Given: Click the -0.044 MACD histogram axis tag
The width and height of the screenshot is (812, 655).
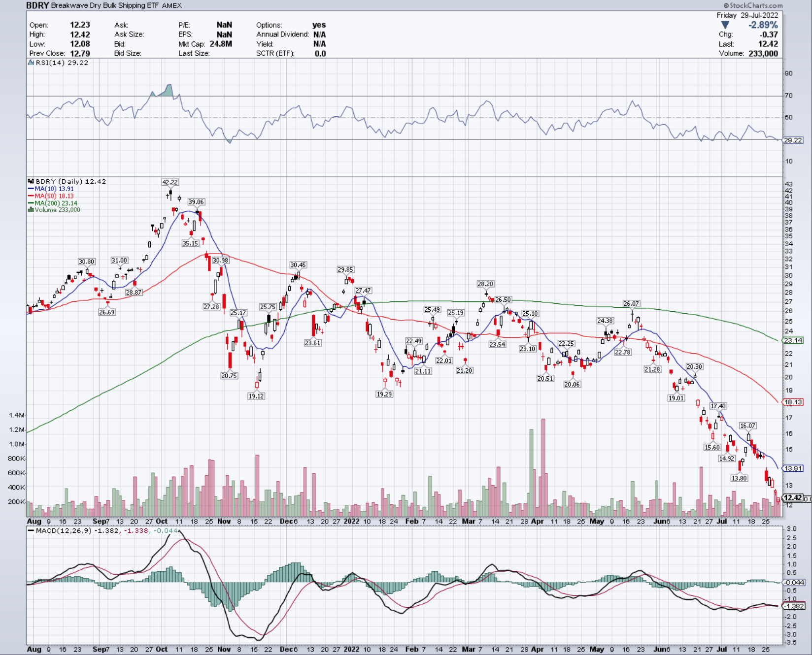Looking at the screenshot, I should pyautogui.click(x=793, y=583).
